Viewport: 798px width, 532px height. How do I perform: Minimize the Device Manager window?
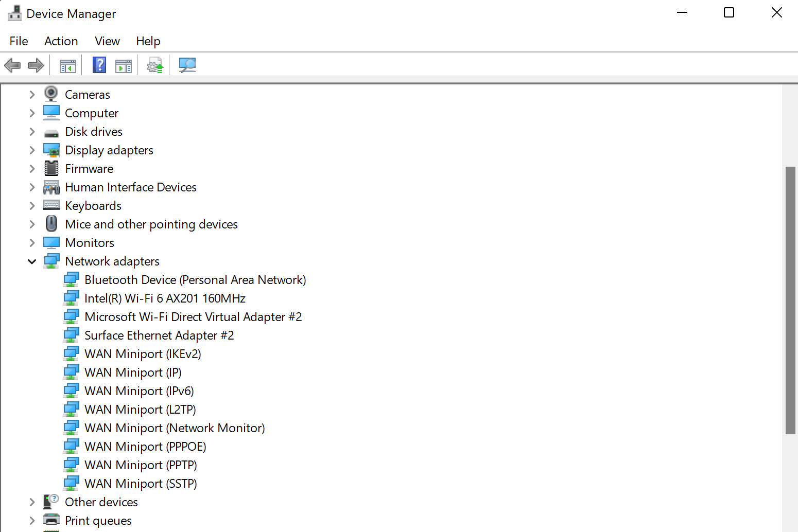[682, 12]
